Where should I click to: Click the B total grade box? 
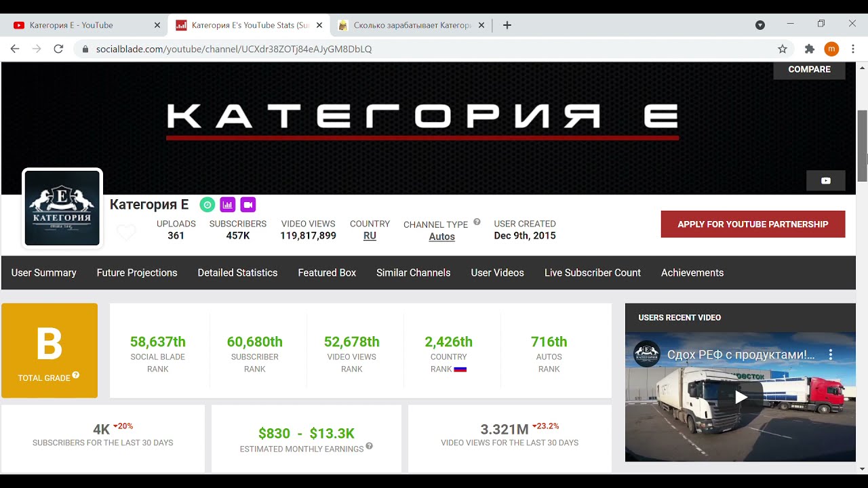[x=50, y=350]
